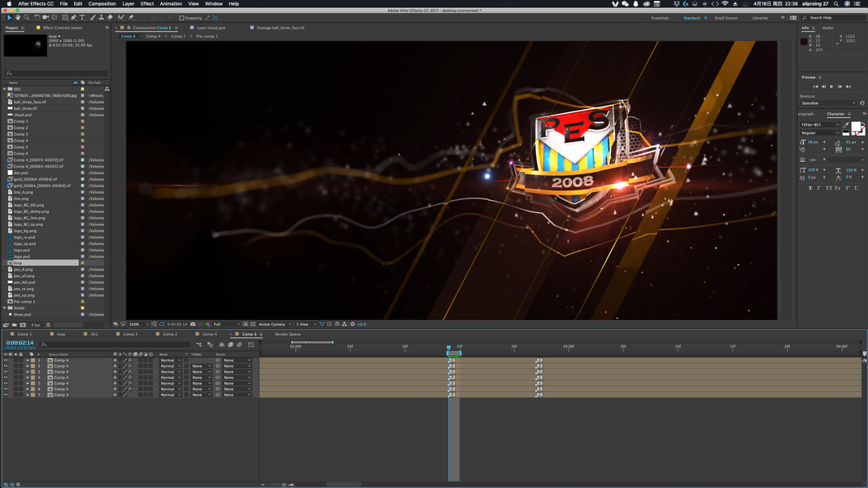Screen dimensions: 868x488
Task: Select the Rectangle shape tool
Action: 65,18
